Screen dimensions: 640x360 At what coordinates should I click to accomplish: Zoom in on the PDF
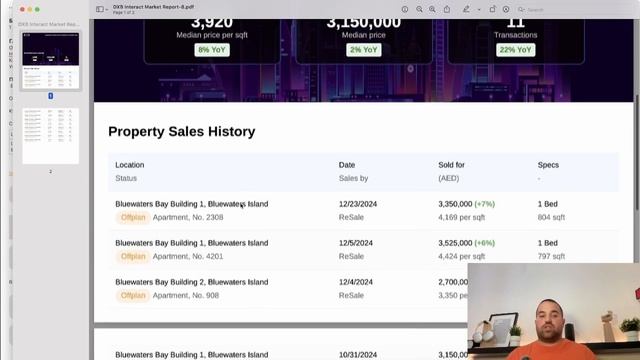click(x=432, y=9)
